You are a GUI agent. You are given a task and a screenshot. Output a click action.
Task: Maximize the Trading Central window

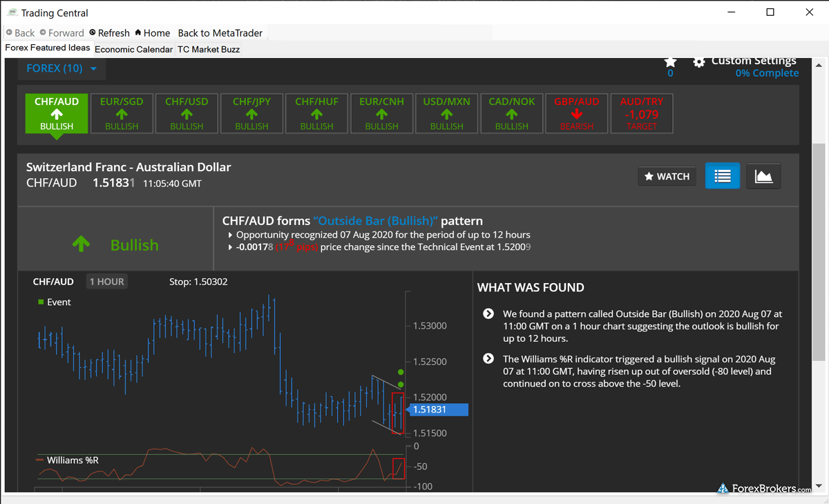(x=770, y=12)
